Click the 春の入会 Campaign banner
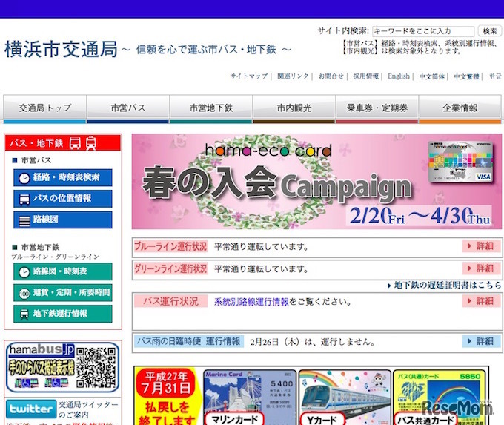Viewport: 504px width, 425px height. click(316, 182)
